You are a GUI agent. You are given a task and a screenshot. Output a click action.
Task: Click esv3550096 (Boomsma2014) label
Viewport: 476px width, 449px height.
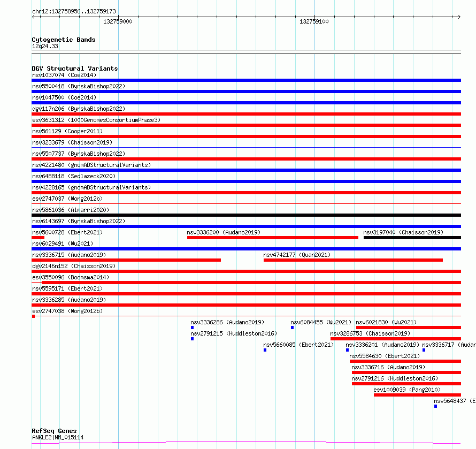(71, 277)
